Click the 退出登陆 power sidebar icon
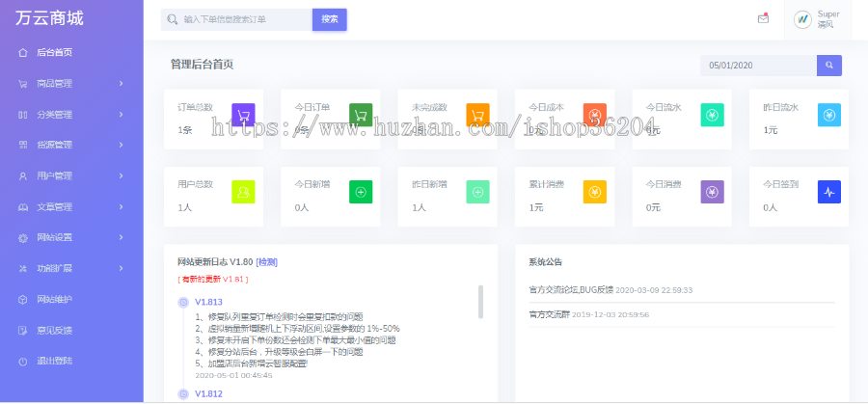868x404 pixels. tap(23, 362)
